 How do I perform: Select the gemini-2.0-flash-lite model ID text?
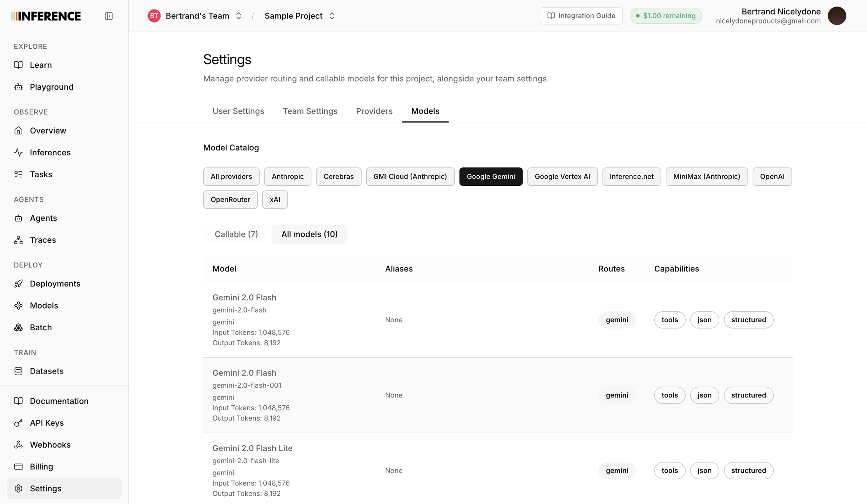tap(246, 461)
